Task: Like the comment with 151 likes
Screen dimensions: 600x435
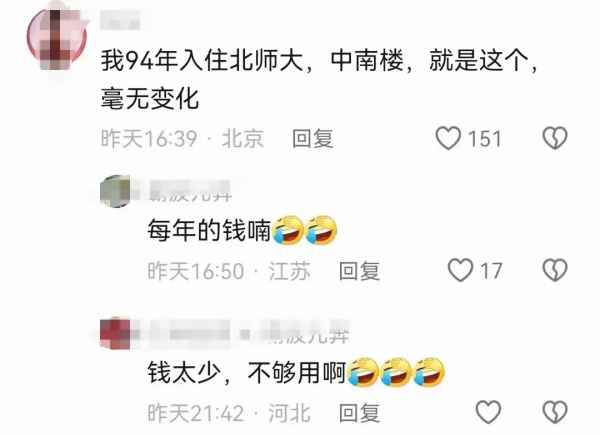Action: (448, 138)
